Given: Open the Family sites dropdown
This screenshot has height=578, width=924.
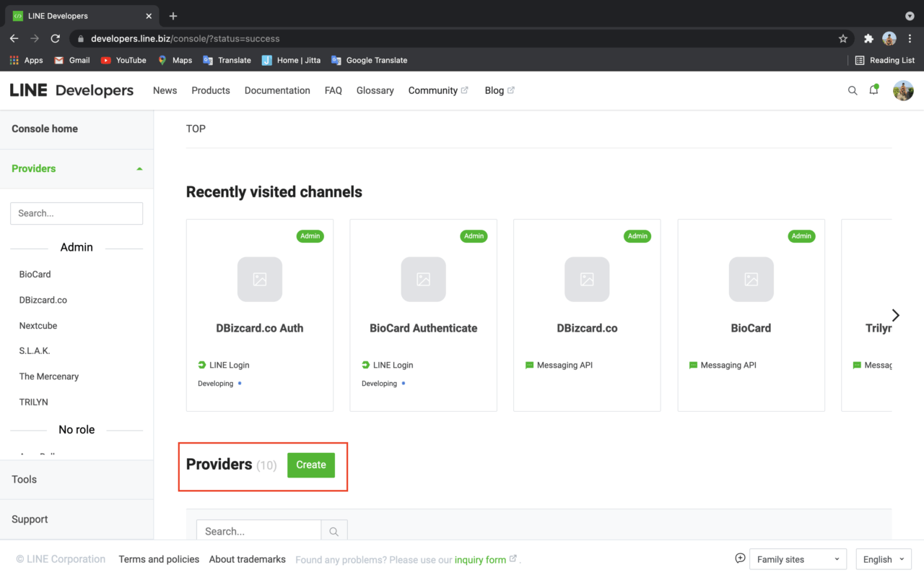Looking at the screenshot, I should point(798,559).
